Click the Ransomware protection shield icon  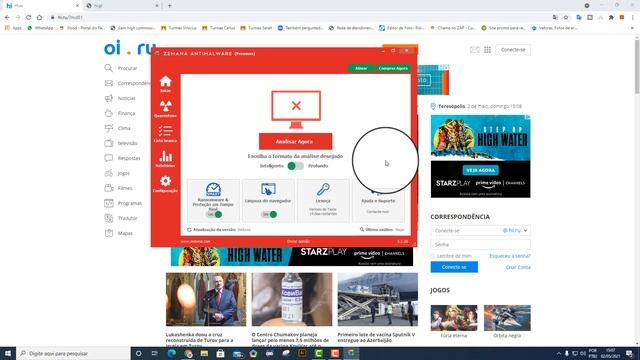click(213, 189)
